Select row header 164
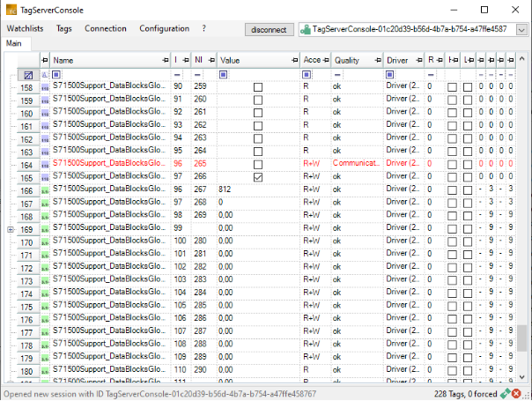Image resolution: width=532 pixels, height=401 pixels. pos(26,166)
